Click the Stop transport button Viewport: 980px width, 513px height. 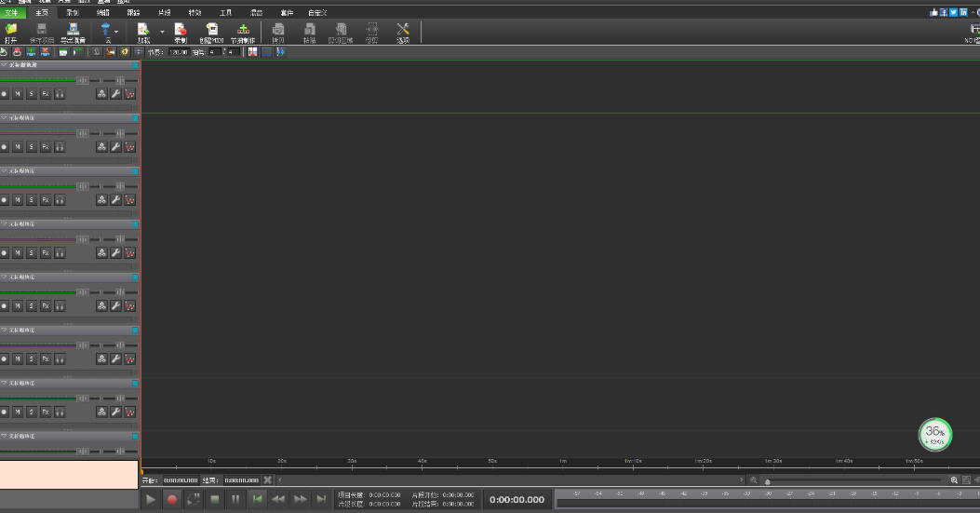[x=214, y=499]
